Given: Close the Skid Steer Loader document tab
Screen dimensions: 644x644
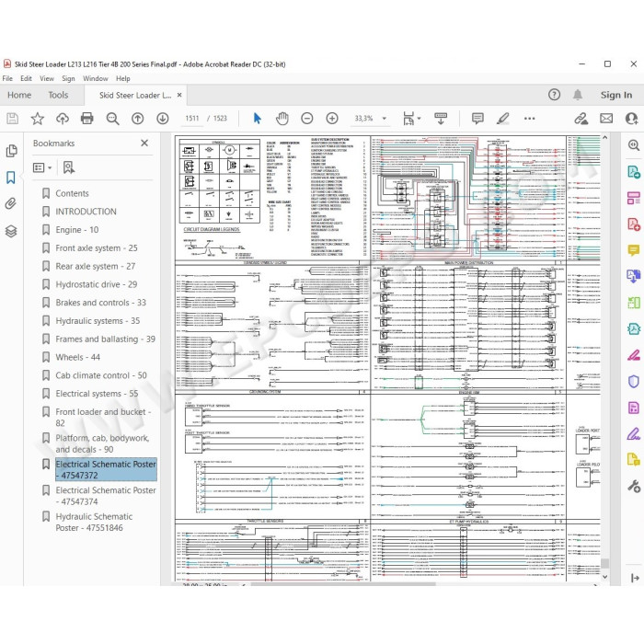Looking at the screenshot, I should click(x=179, y=95).
